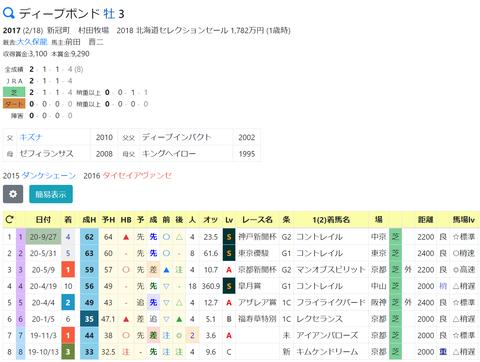Open settings with the gear button
This screenshot has height=362, width=480.
pos(13,194)
